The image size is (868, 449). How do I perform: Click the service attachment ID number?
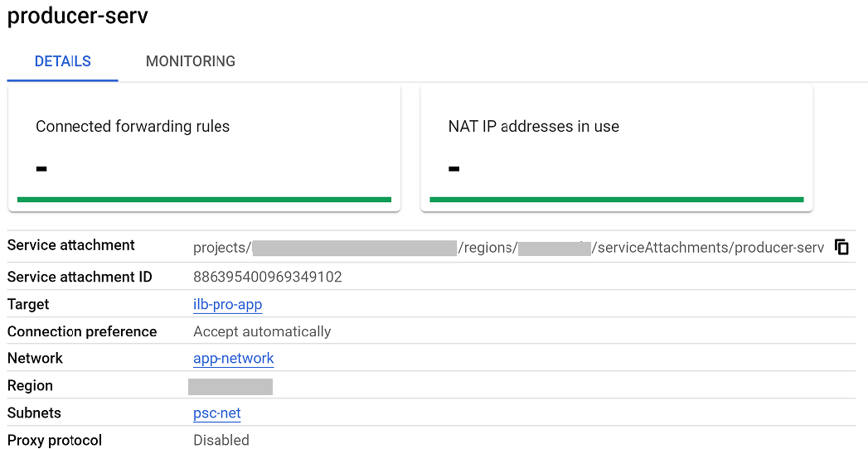click(x=267, y=278)
